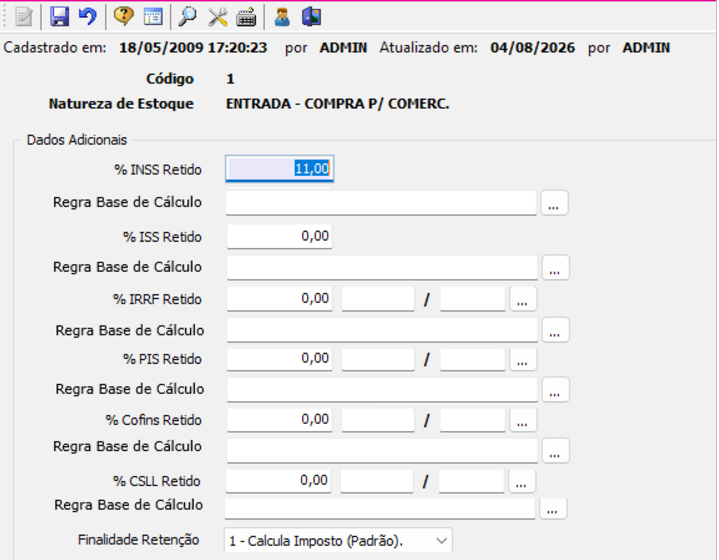Open lookup for ISS Regra Base de Cálculo
719x560 pixels.
pos(555,267)
